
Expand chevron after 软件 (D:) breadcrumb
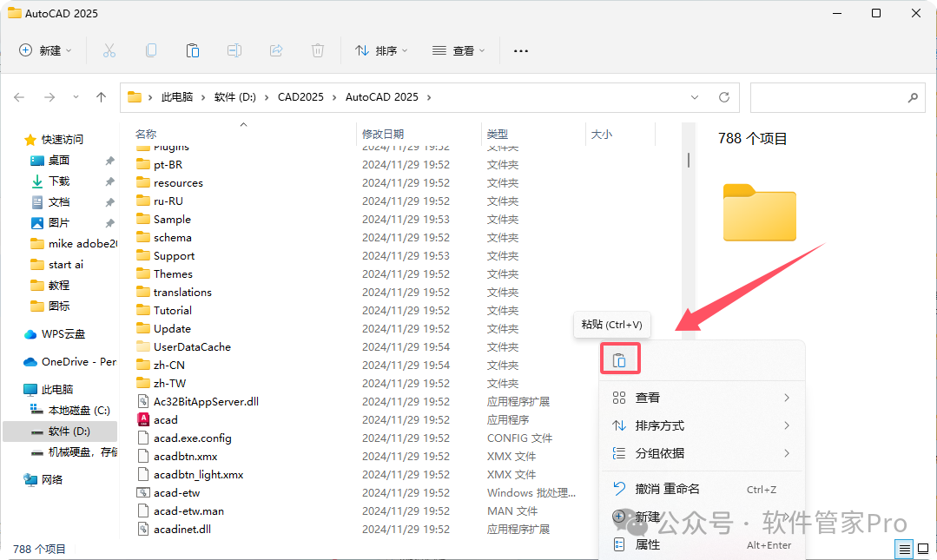point(267,97)
